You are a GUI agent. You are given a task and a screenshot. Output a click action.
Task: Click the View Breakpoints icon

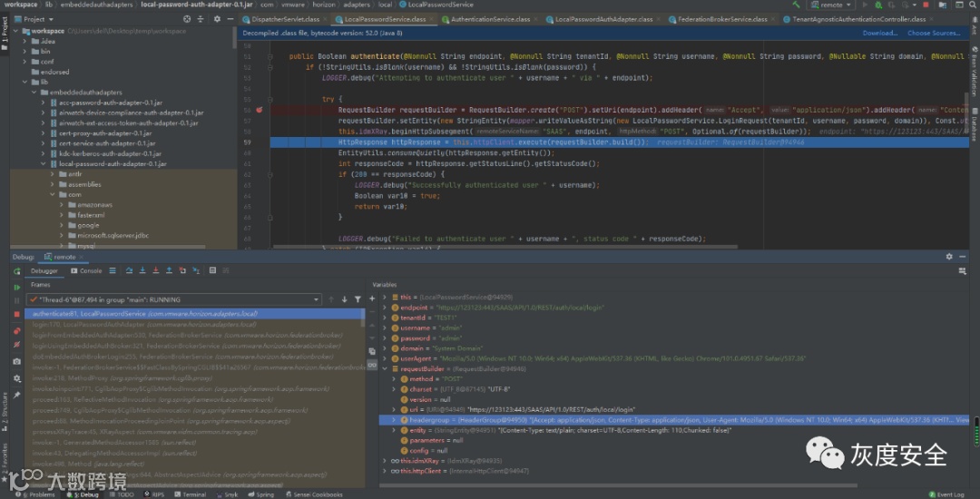[x=17, y=331]
